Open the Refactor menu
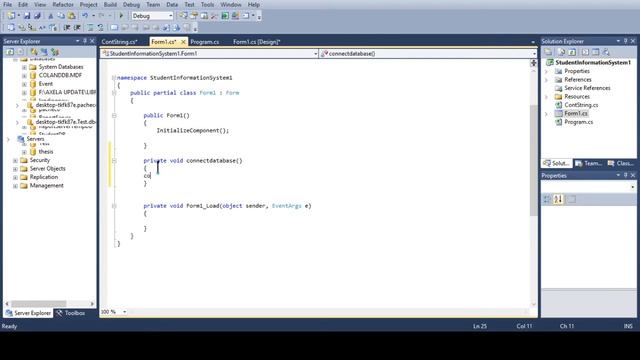 click(x=63, y=4)
